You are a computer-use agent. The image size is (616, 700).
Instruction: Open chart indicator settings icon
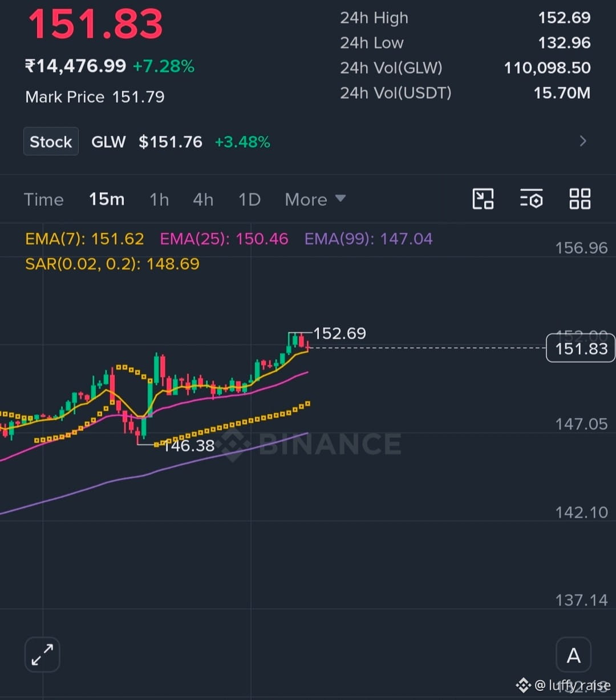click(x=532, y=199)
